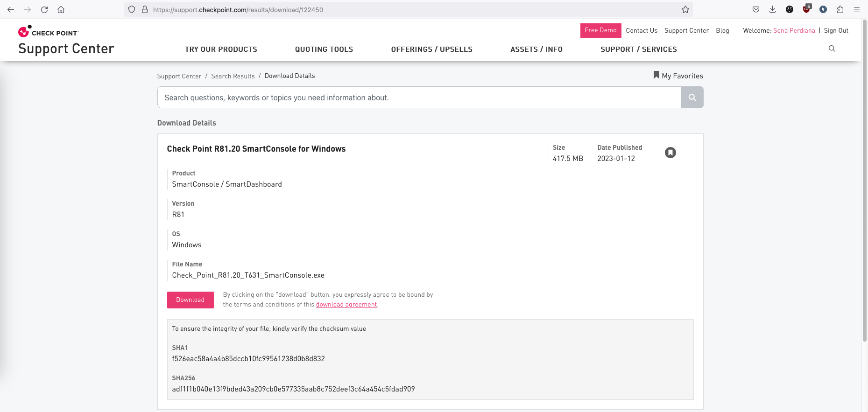Click the Free Demo button
The image size is (868, 412).
(x=600, y=30)
